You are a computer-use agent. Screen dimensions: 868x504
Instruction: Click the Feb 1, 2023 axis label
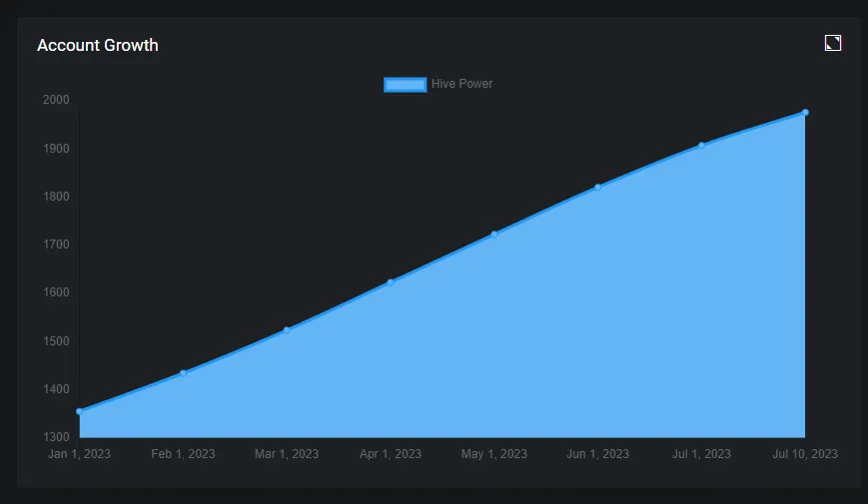183,454
